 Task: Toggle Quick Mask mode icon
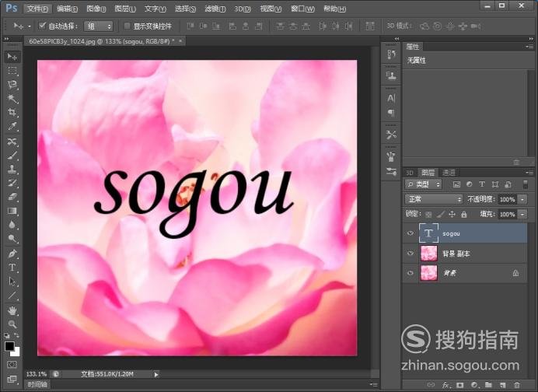pyautogui.click(x=12, y=364)
